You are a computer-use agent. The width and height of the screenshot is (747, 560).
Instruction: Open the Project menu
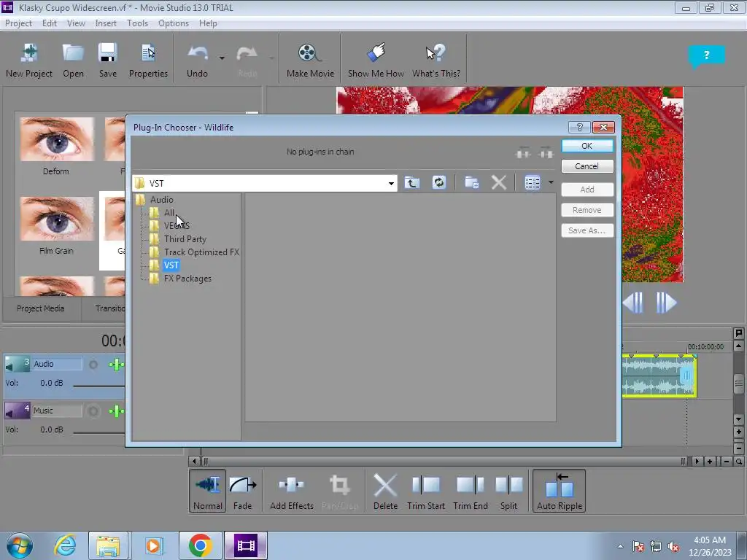18,23
